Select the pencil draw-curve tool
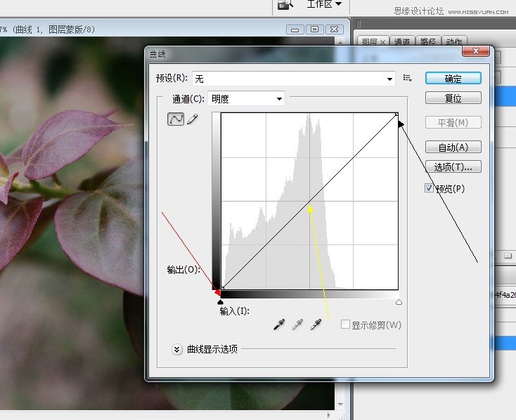516x420 pixels. click(193, 119)
